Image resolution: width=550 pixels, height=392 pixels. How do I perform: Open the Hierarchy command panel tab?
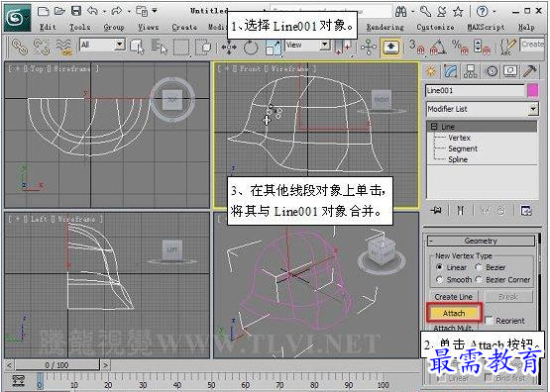(470, 71)
